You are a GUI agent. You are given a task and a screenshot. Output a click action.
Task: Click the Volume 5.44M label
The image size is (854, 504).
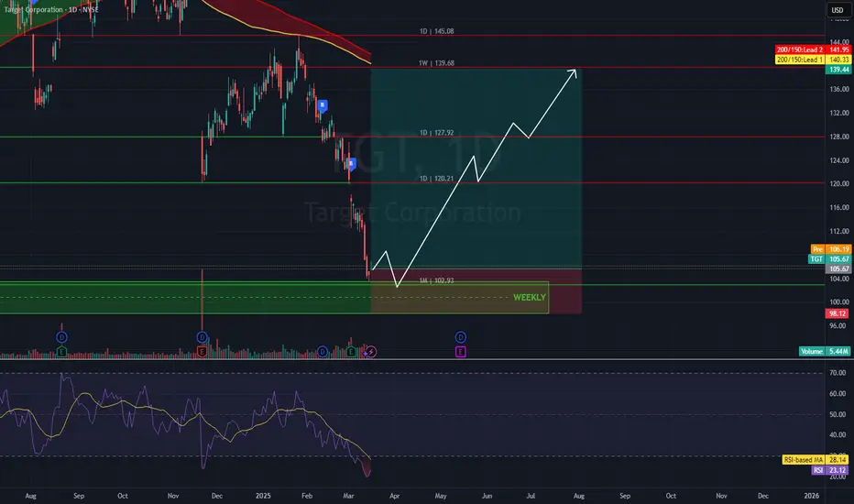coord(825,352)
